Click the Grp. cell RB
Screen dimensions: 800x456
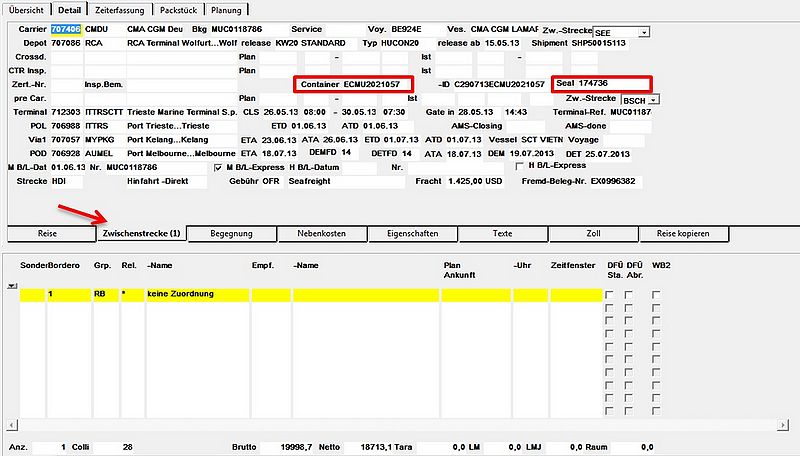(x=106, y=294)
